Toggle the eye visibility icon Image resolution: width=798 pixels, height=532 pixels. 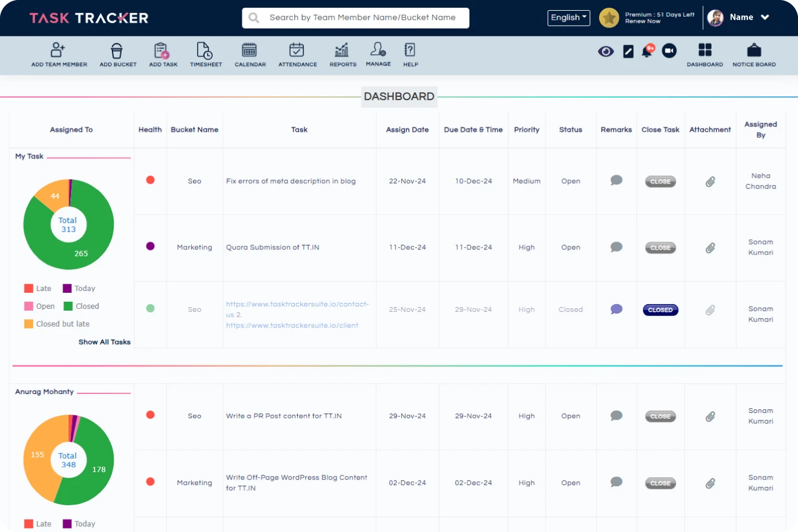pos(606,51)
